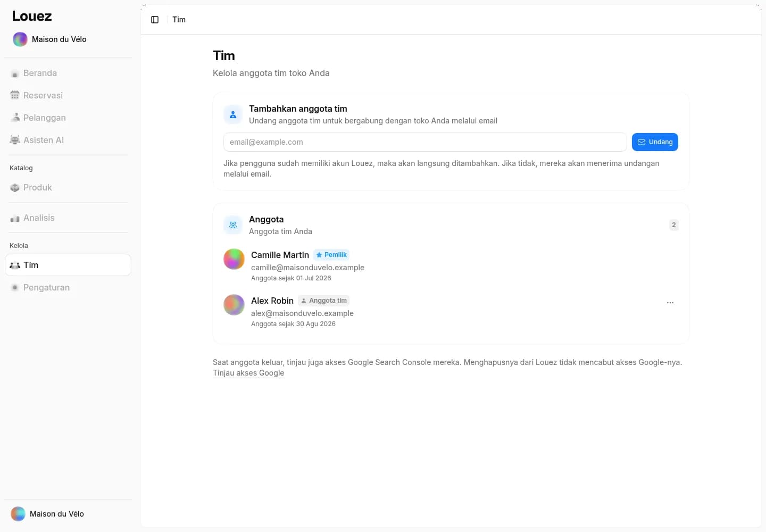Go to Reservasi calendar icon
This screenshot has width=766, height=532.
click(15, 95)
